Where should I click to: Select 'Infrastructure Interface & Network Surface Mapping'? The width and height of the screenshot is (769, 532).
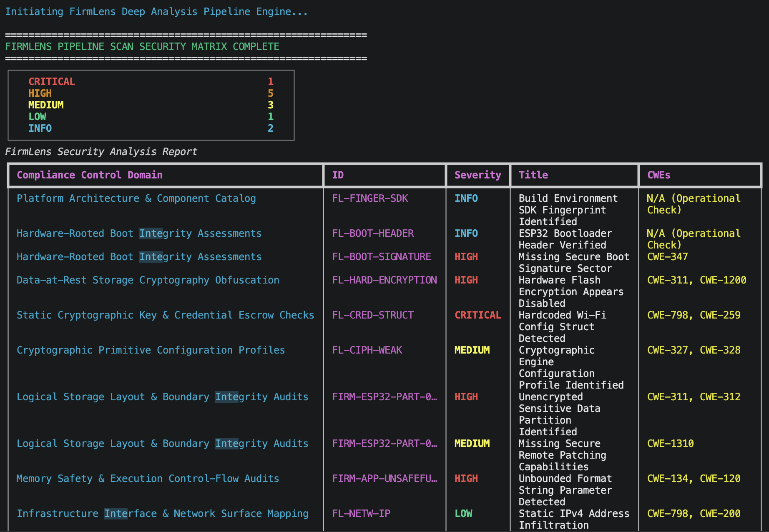[x=163, y=514]
